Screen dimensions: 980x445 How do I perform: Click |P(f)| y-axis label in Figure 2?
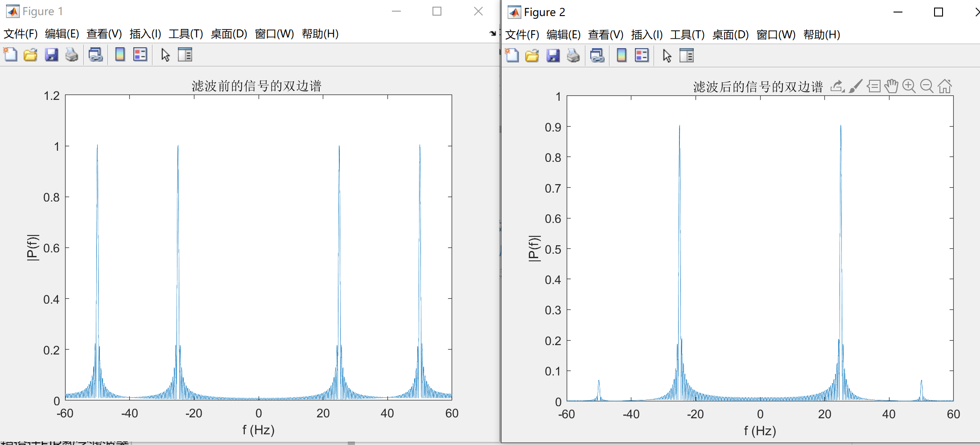coord(534,248)
